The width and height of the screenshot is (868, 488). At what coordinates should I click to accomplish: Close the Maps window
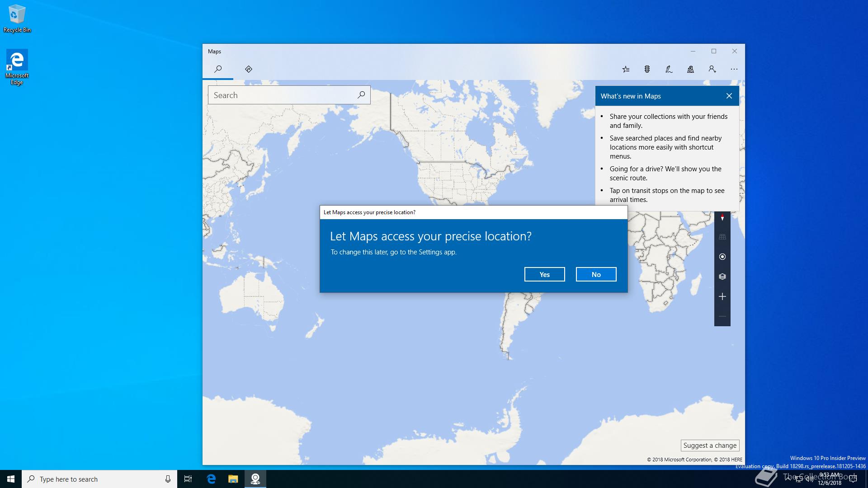[734, 52]
